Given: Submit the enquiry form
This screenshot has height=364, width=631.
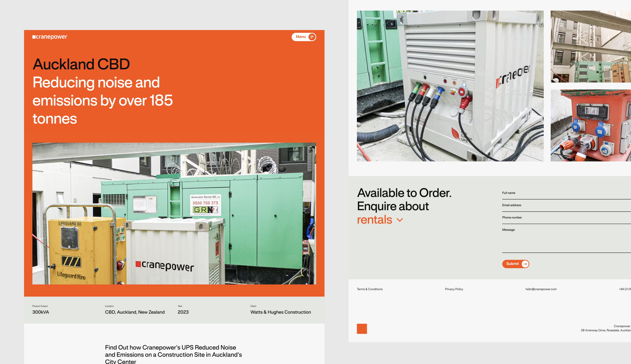Looking at the screenshot, I should (516, 264).
